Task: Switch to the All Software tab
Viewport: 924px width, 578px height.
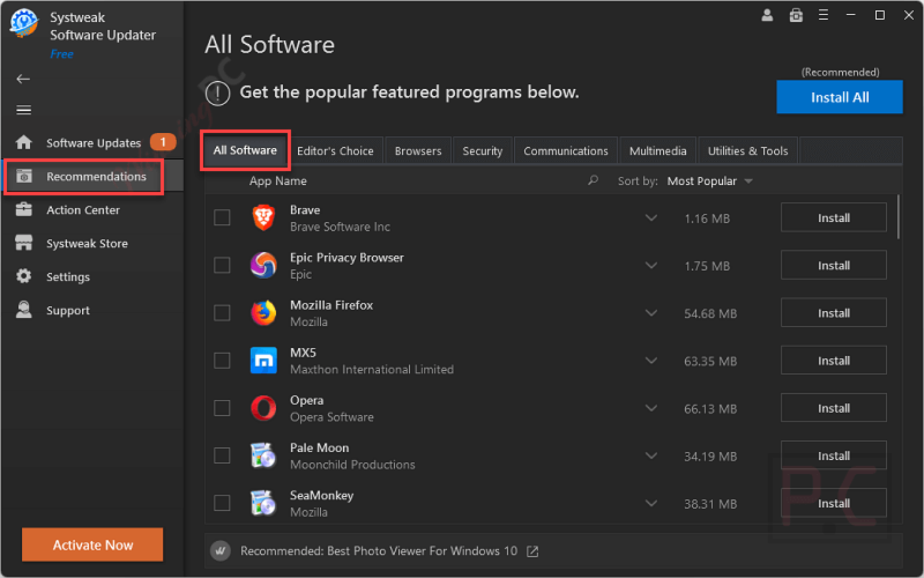Action: pyautogui.click(x=245, y=150)
